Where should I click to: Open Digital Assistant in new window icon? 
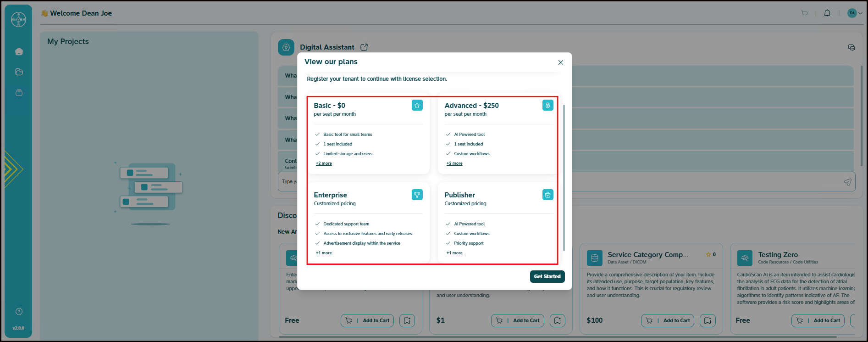point(364,47)
